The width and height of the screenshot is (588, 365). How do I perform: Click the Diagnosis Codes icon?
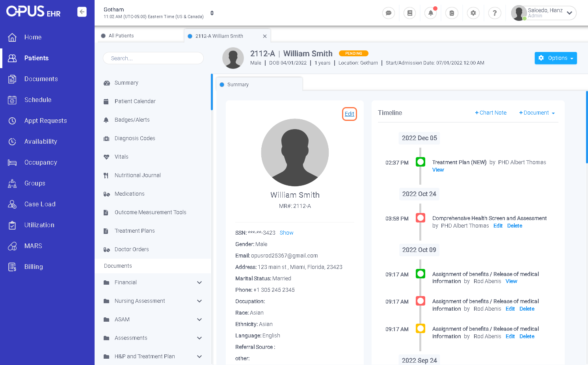point(106,139)
